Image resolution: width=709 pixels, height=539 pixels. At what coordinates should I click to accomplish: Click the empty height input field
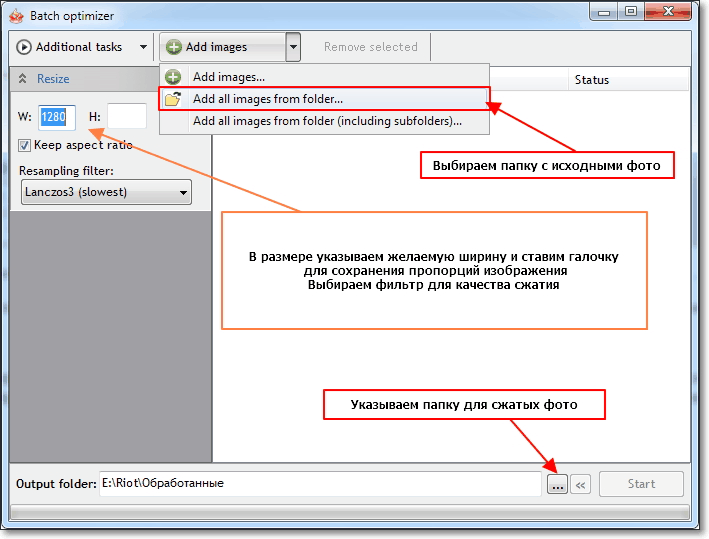click(x=127, y=116)
